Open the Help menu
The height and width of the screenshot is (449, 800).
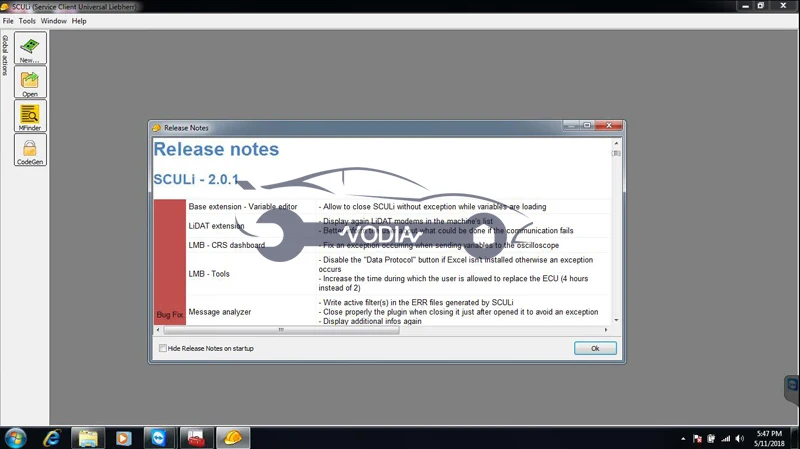click(79, 21)
